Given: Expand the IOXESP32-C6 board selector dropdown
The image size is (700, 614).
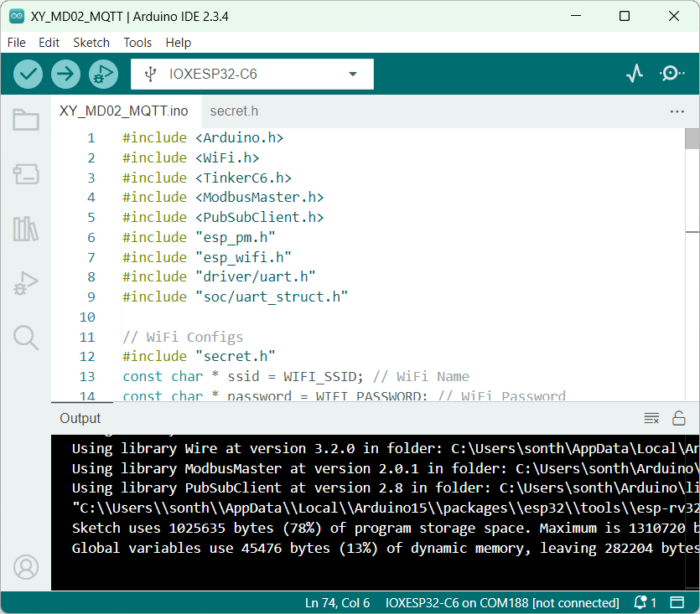Looking at the screenshot, I should pos(252,74).
